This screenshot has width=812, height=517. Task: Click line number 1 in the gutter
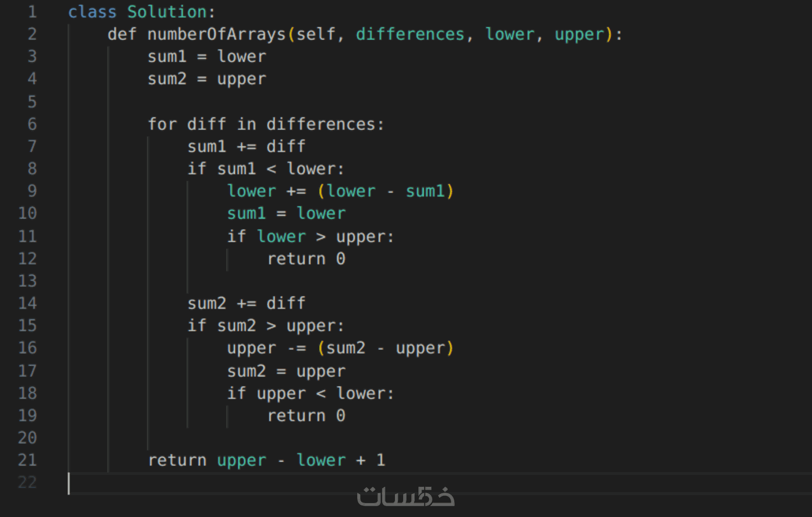click(32, 11)
